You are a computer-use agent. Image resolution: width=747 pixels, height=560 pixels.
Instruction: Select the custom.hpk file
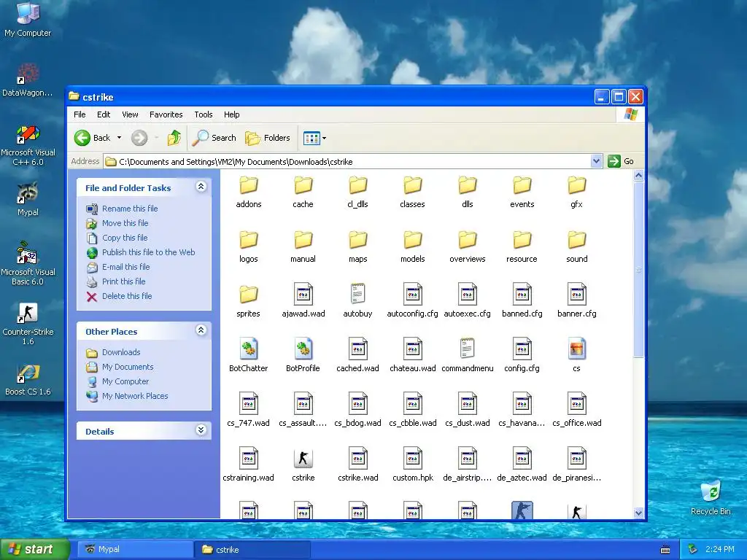click(x=413, y=465)
